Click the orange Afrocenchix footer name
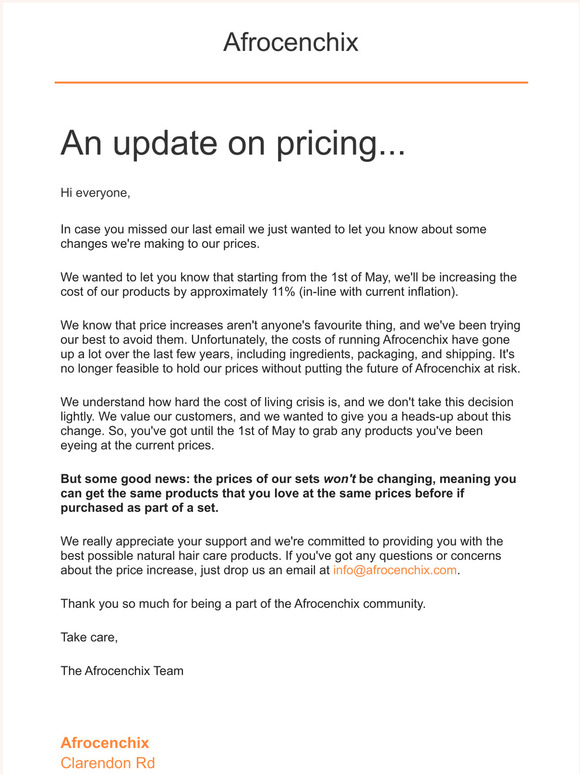This screenshot has height=774, width=580. 105,742
